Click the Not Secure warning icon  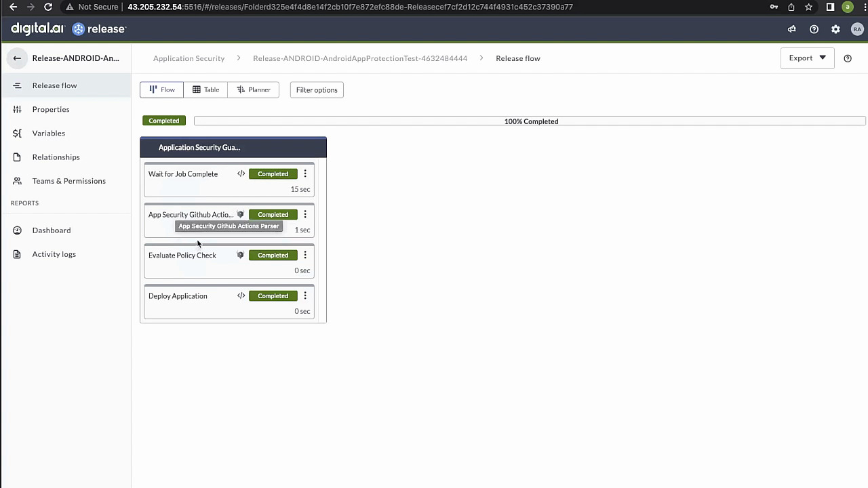70,7
